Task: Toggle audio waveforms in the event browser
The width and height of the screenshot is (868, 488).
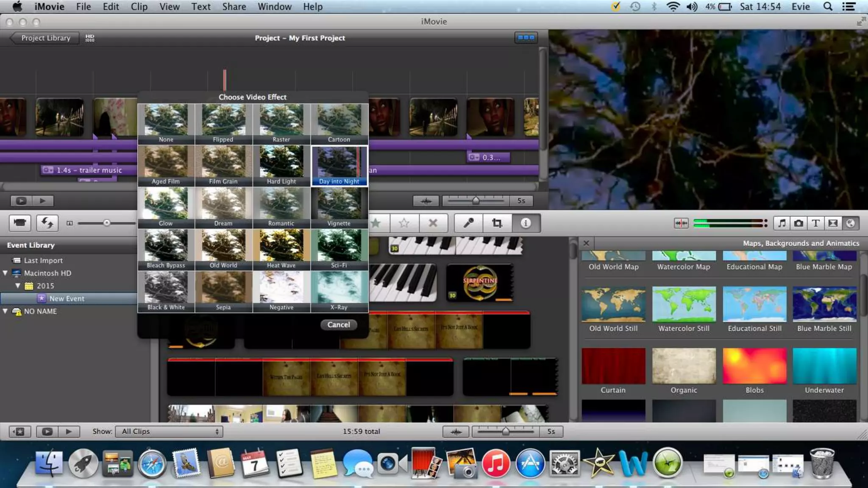Action: (456, 432)
